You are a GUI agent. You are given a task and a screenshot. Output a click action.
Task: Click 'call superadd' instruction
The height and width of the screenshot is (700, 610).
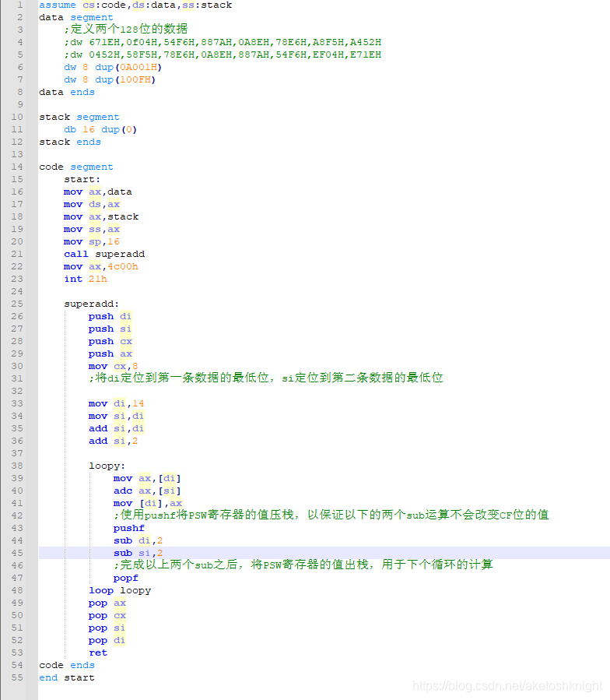[104, 255]
